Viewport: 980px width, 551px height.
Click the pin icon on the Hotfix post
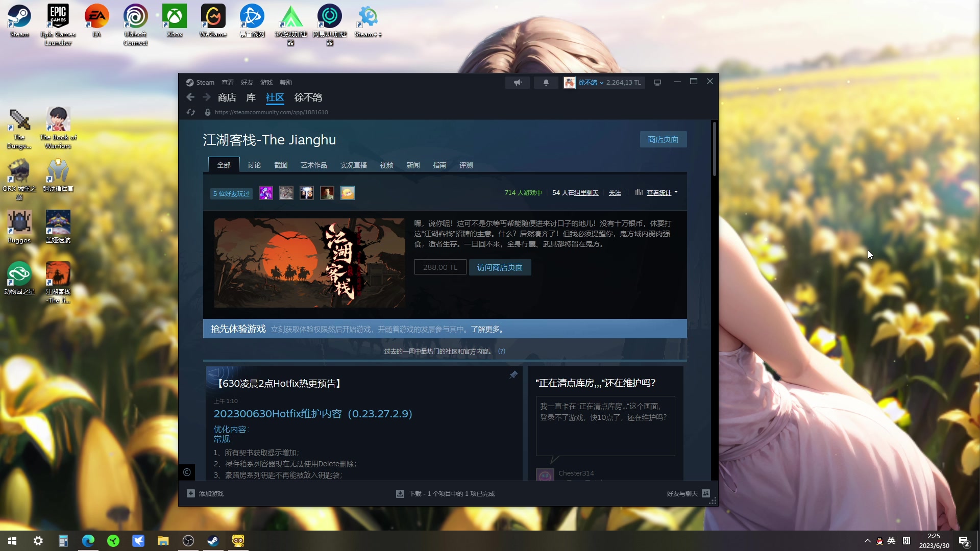click(x=513, y=375)
